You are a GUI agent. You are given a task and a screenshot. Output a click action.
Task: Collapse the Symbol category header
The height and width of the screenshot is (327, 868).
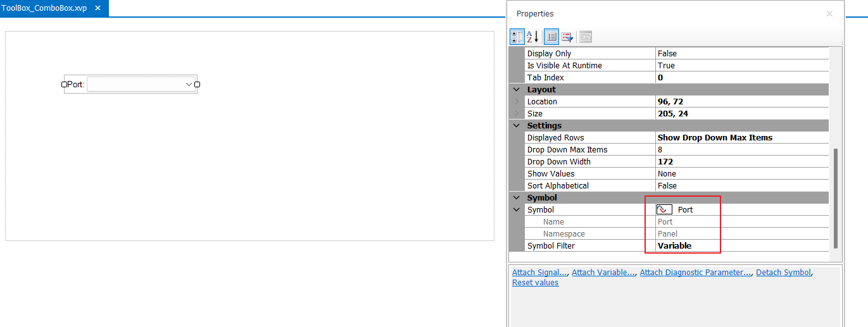[517, 198]
